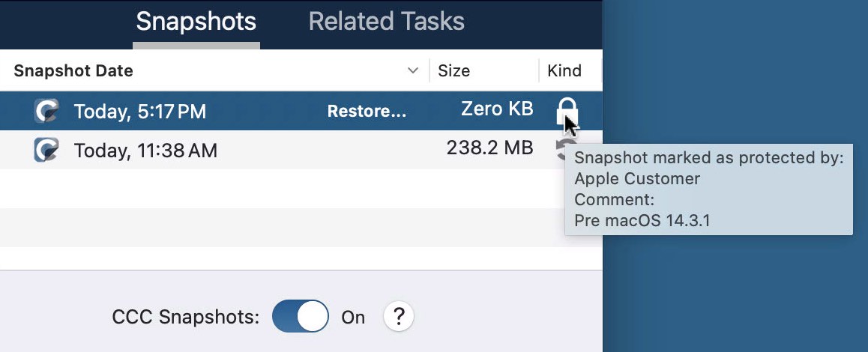Select the CCC icon for 5:17 PM snapshot
Viewport: 868px width, 352px height.
(x=46, y=112)
